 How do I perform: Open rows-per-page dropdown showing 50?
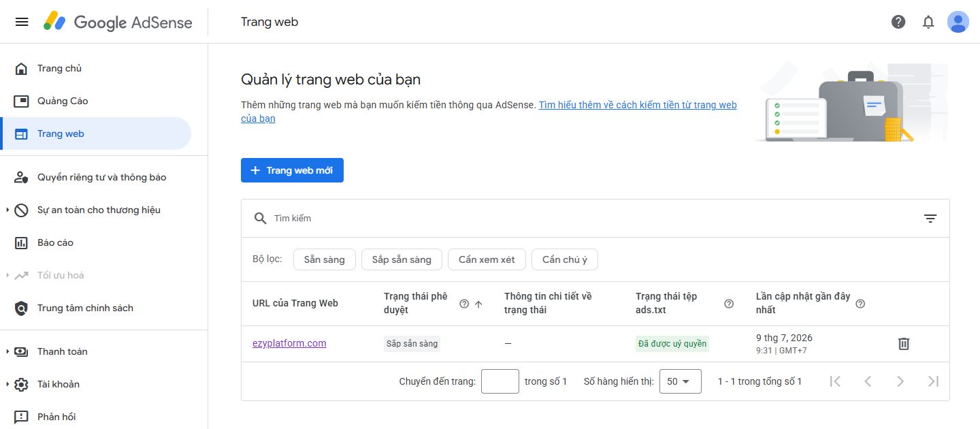(x=680, y=381)
